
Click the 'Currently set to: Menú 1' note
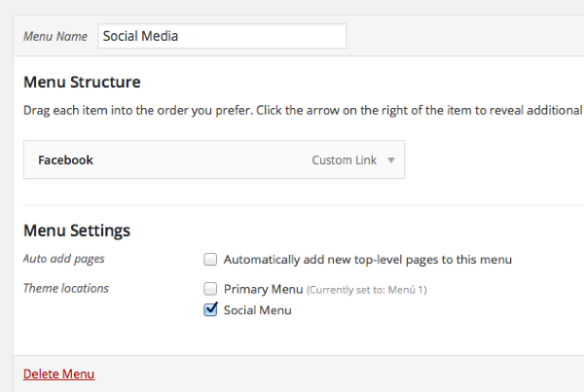point(367,290)
